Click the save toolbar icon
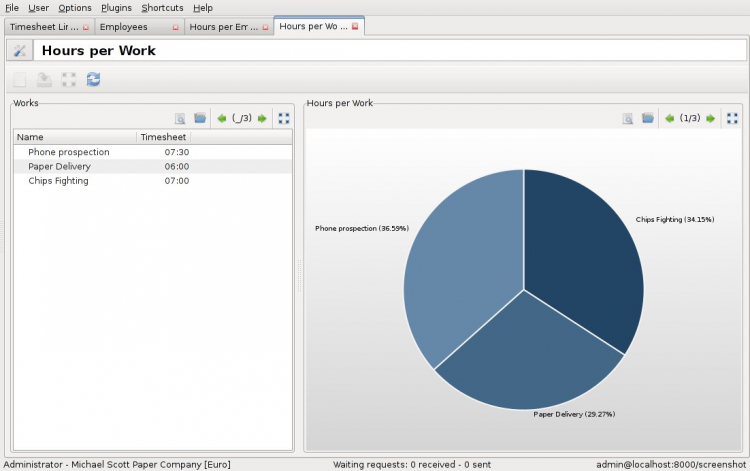The width and height of the screenshot is (750, 471). click(x=44, y=79)
